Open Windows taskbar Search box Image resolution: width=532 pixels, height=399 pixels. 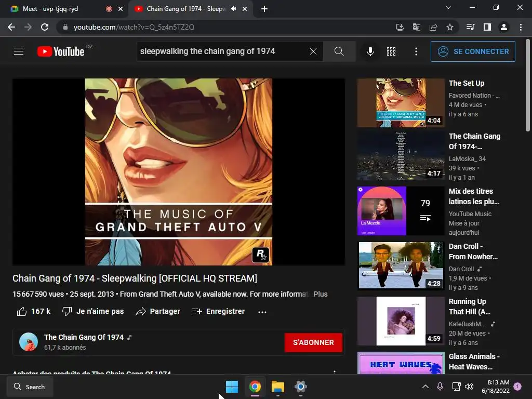point(30,387)
